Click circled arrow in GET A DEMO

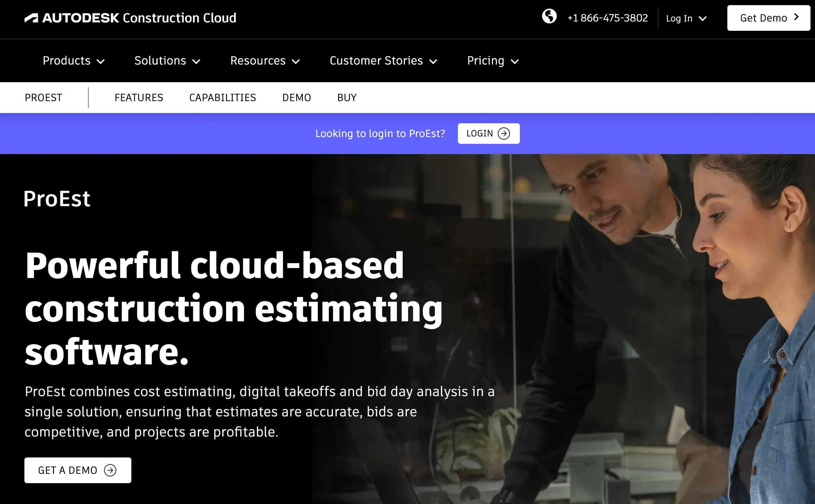click(110, 470)
